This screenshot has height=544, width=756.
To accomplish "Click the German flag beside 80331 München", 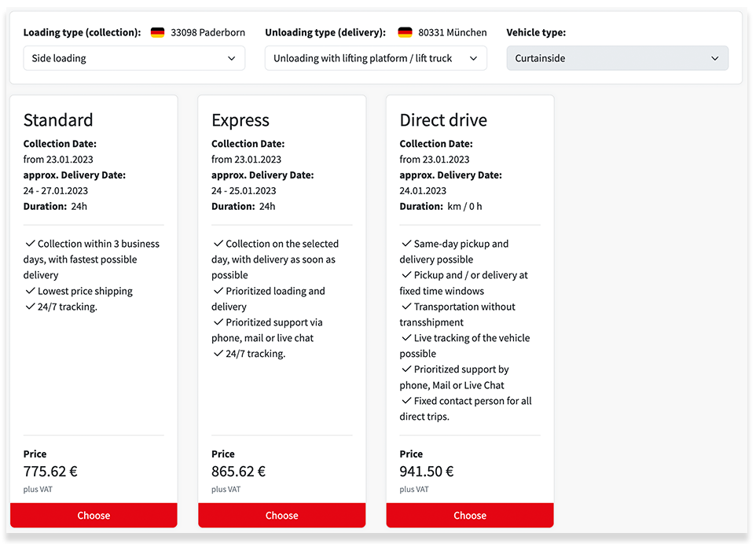I will (404, 32).
